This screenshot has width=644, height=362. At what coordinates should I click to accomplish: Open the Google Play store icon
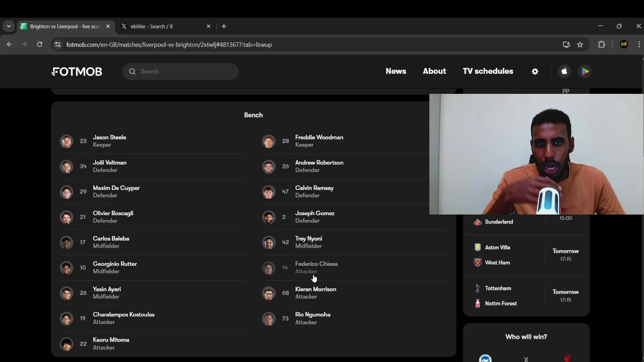(x=585, y=71)
